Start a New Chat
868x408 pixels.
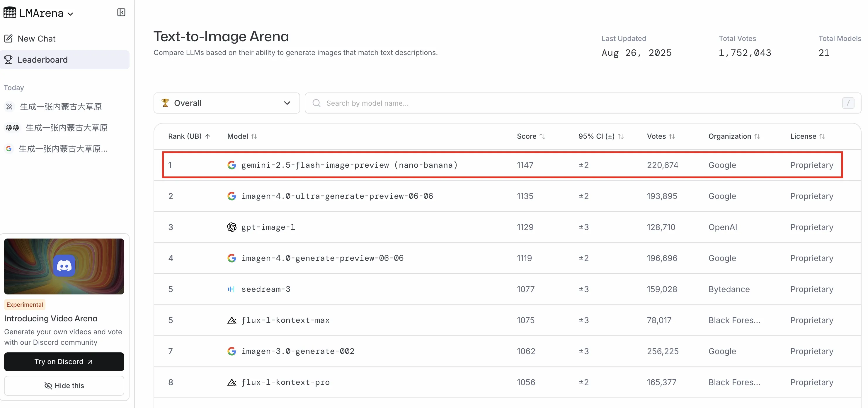click(x=36, y=39)
